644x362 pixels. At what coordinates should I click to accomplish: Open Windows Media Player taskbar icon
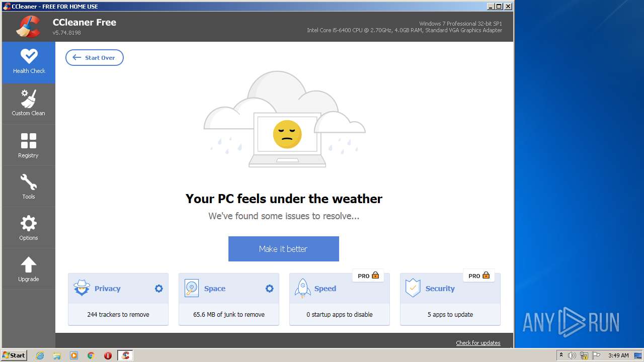[74, 355]
